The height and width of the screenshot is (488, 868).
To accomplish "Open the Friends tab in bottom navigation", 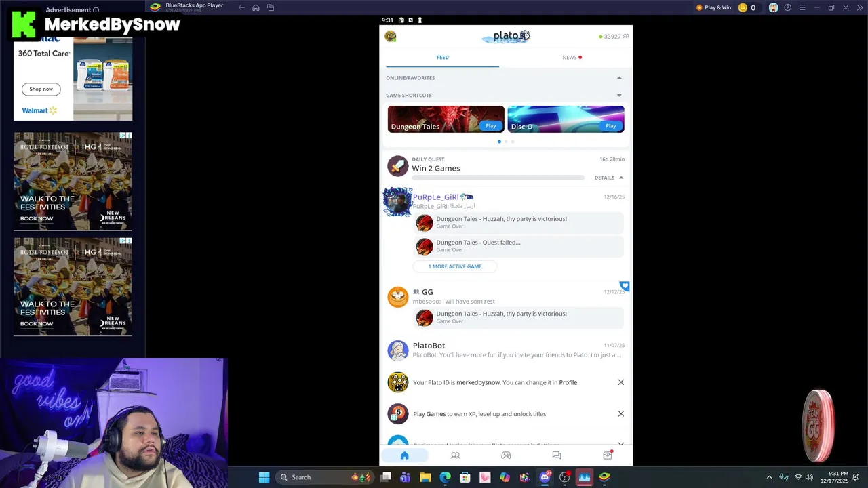I will click(456, 455).
